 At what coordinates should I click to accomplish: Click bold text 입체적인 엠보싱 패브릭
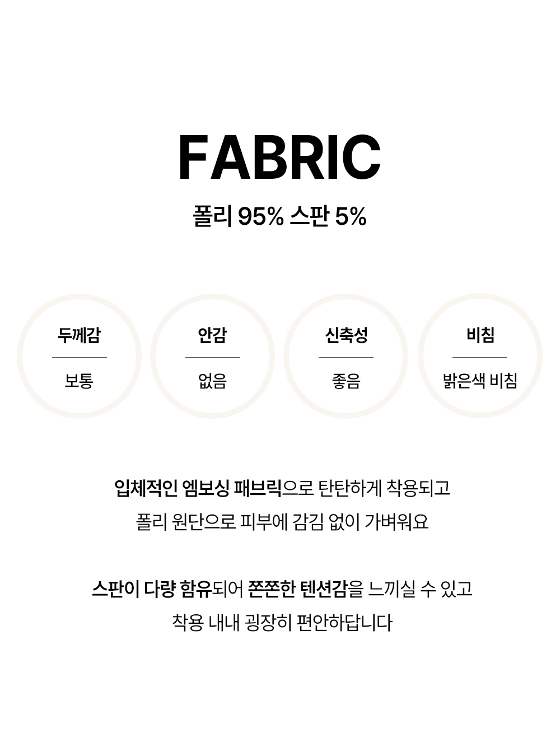(x=198, y=488)
